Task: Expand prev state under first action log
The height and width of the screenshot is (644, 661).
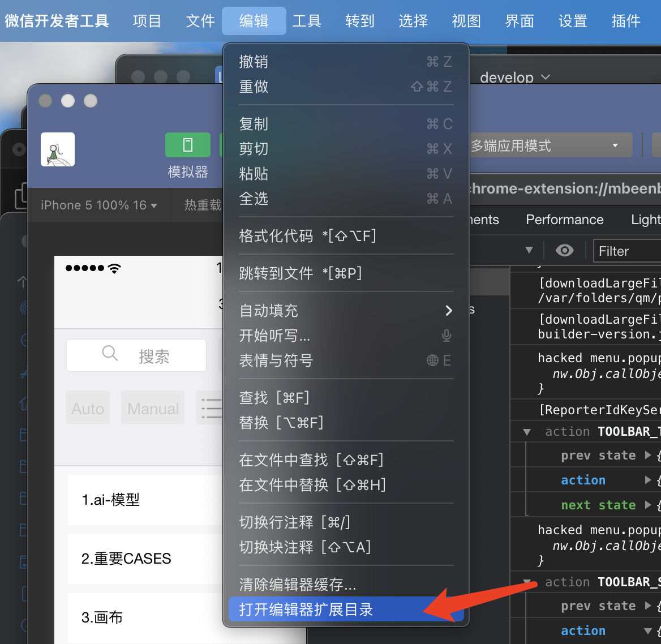Action: [648, 455]
